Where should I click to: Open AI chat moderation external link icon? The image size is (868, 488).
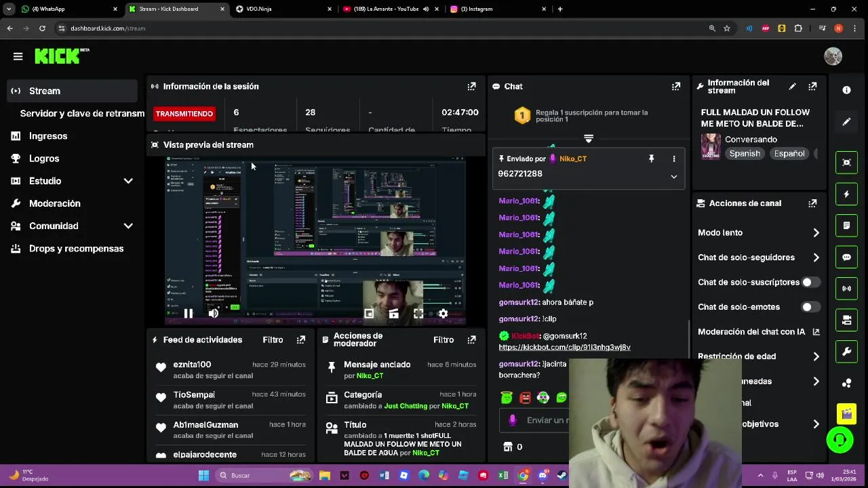[x=816, y=331]
